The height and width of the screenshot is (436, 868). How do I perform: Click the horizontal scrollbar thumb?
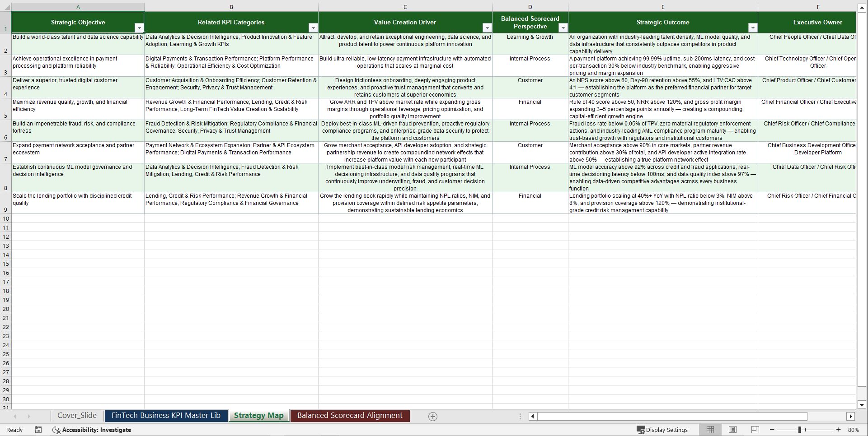click(x=672, y=417)
